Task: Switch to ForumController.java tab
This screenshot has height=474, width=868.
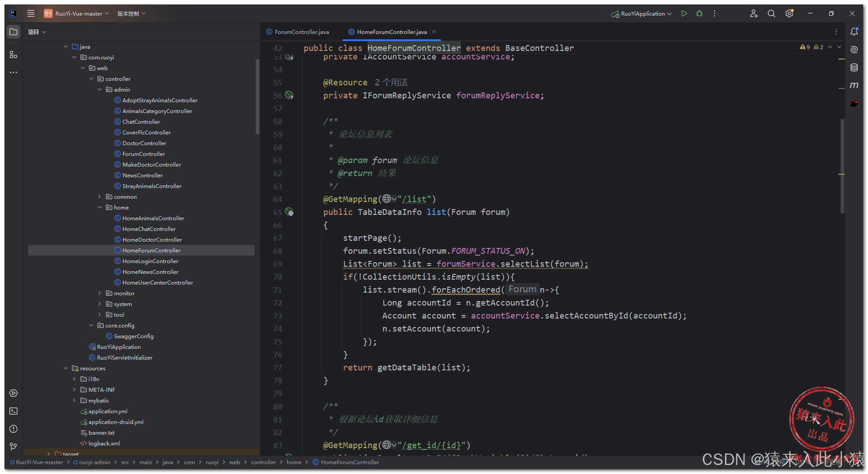Action: 298,32
